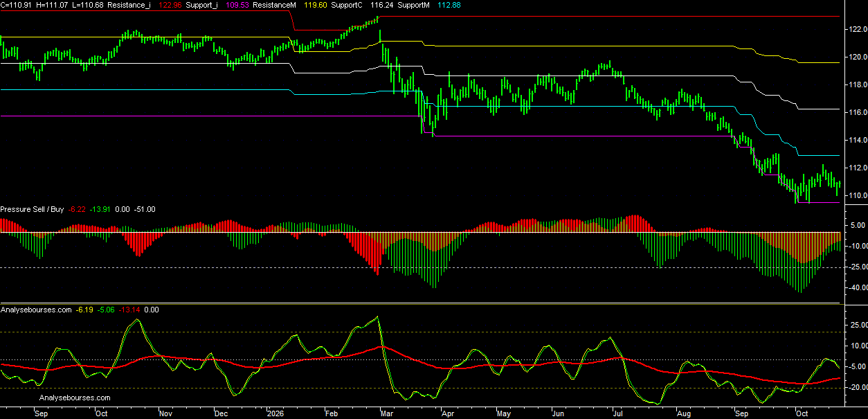The image size is (868, 419).
Task: Click the 118.0 price axis label
Action: (x=857, y=84)
